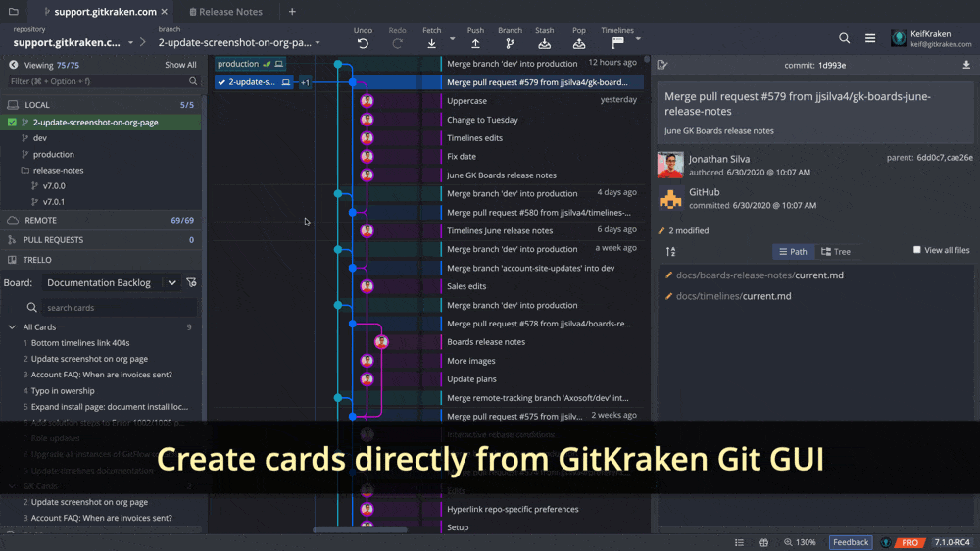
Task: Select card 'Bottom timelines link 404s'
Action: (x=80, y=343)
